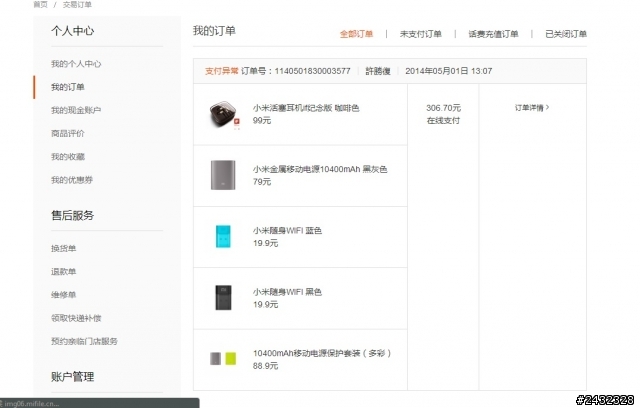640x408 pixels.
Task: Open 我的优惠券 sidebar entry
Action: [x=72, y=180]
